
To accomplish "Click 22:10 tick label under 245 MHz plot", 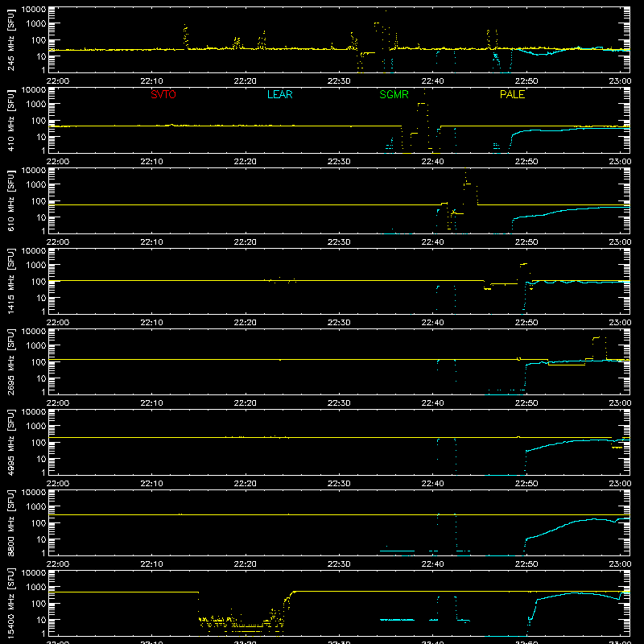I will coord(151,81).
